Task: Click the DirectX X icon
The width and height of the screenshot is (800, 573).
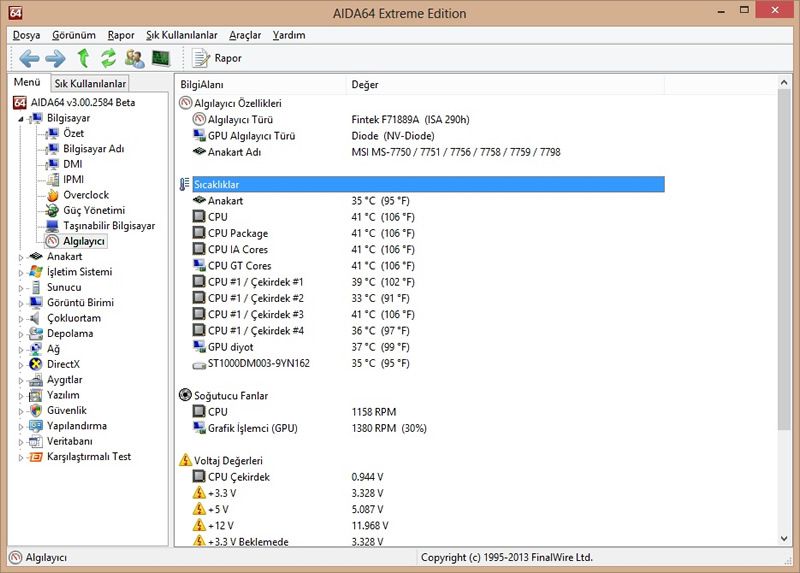Action: coord(36,364)
